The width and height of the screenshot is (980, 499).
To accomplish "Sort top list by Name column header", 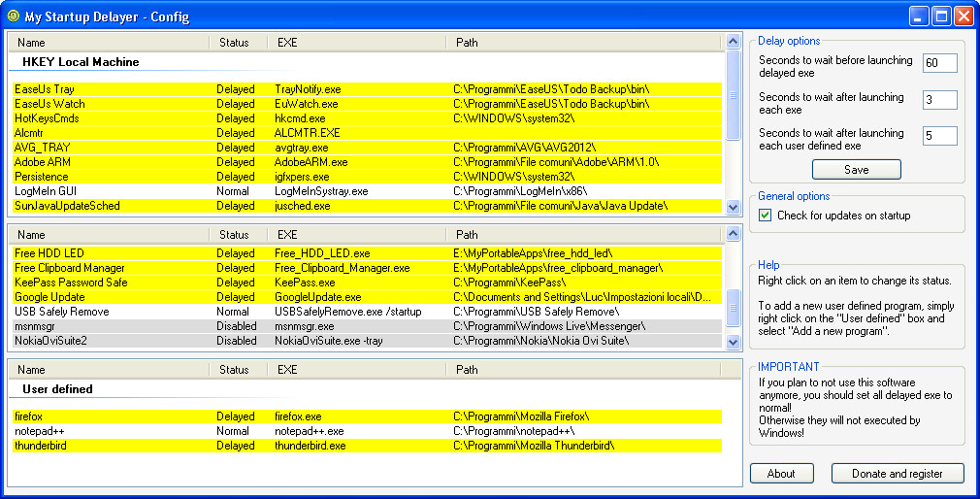I will (110, 43).
